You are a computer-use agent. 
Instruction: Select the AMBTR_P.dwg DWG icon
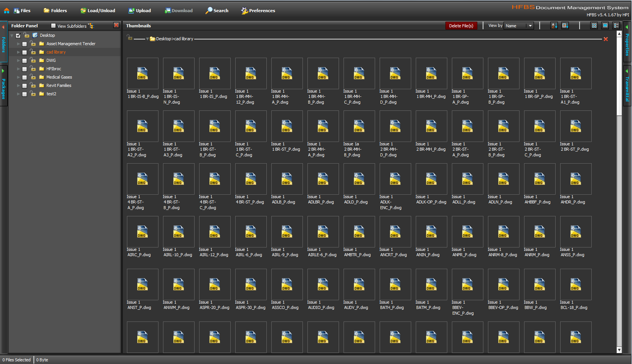(359, 232)
